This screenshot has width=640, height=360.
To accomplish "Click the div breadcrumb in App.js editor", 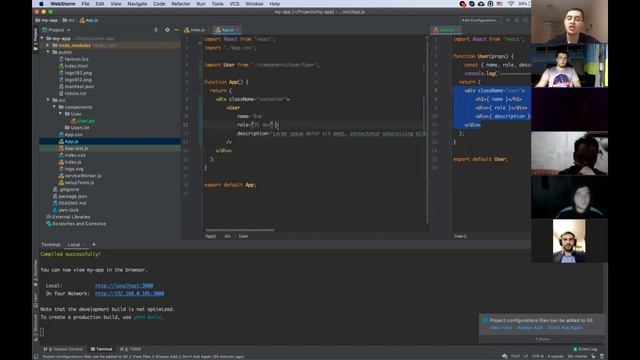I will [227, 236].
